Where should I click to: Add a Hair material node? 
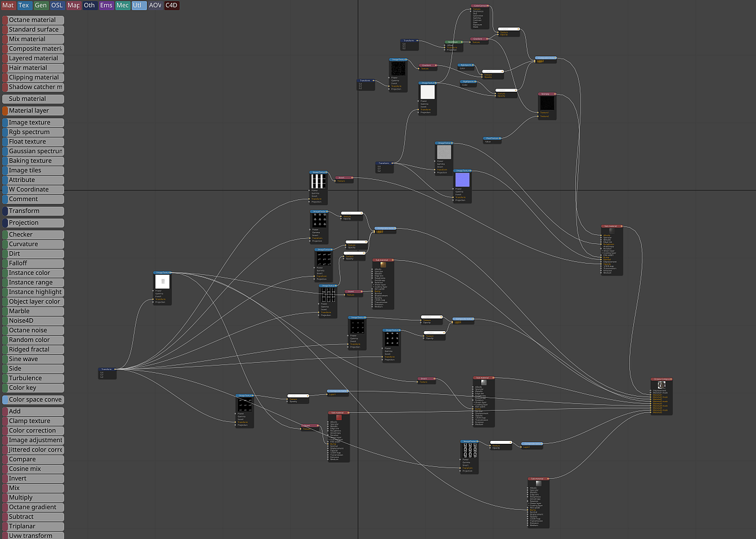[x=33, y=68]
